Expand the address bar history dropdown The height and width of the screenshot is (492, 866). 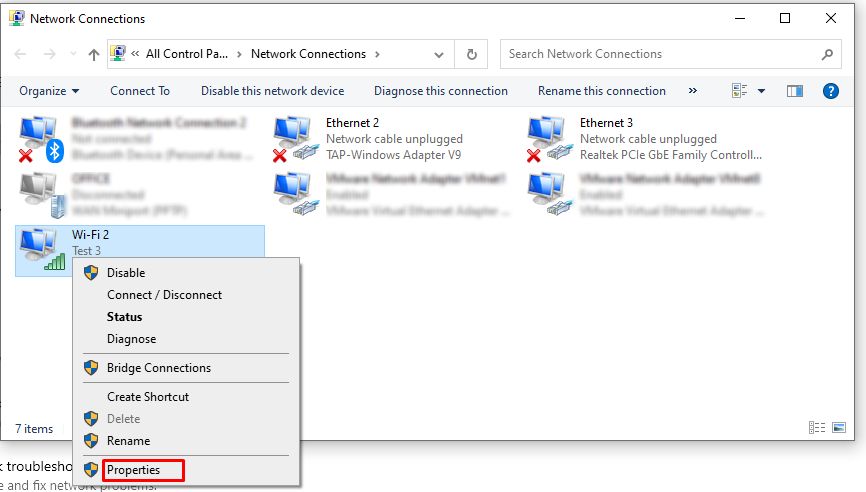pyautogui.click(x=440, y=54)
